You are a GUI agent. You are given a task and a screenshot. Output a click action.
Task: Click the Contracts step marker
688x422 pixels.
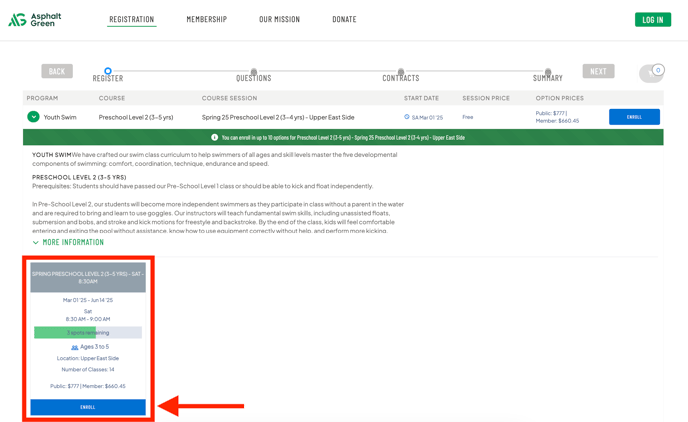pos(401,72)
